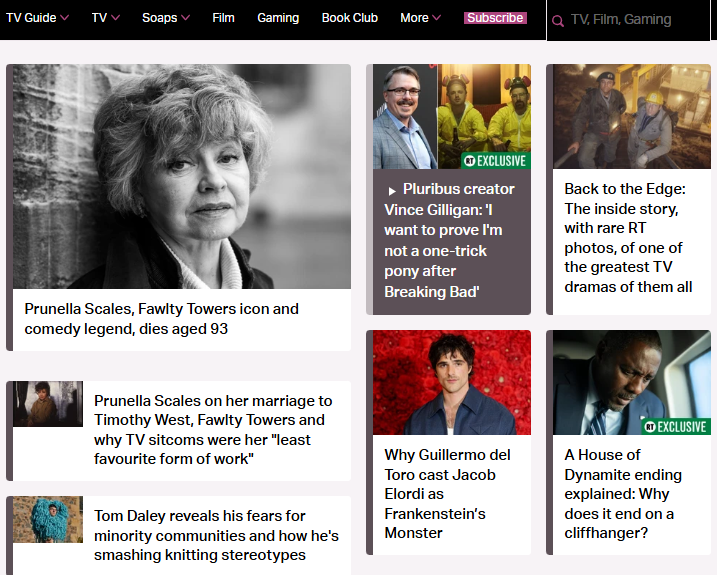
Task: Go to the Film section
Action: coord(223,18)
